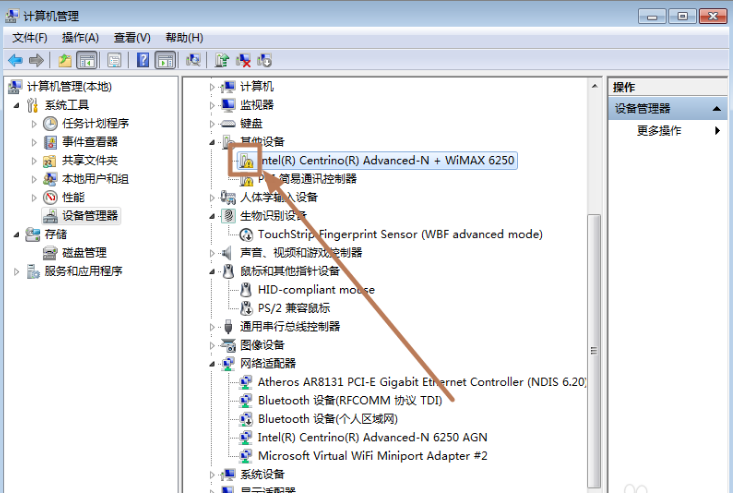Screen dimensions: 733x493
Task: Select Microsoft Virtual WiFi Miniport Adapter #2
Action: 373,456
